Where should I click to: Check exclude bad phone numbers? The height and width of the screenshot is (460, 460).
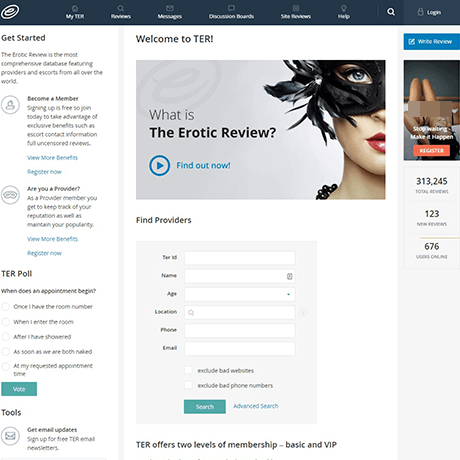188,385
